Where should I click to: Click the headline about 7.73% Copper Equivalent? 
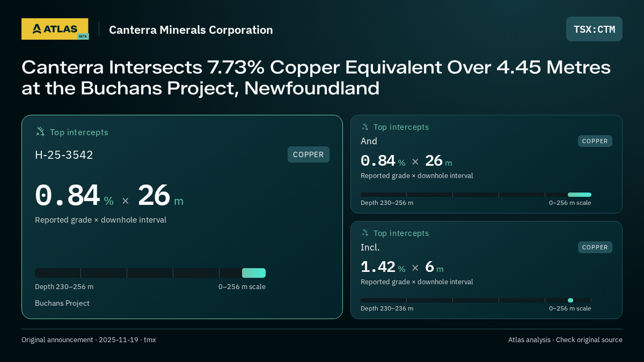pos(316,78)
